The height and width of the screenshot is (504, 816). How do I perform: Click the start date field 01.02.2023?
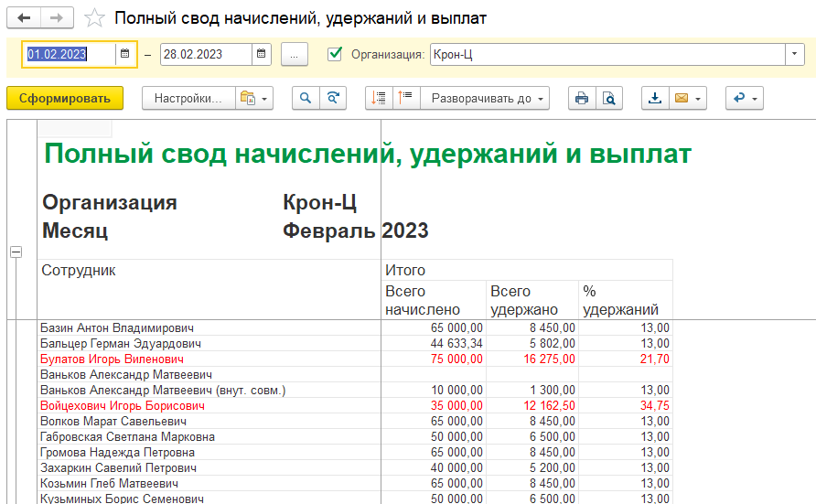[69, 55]
